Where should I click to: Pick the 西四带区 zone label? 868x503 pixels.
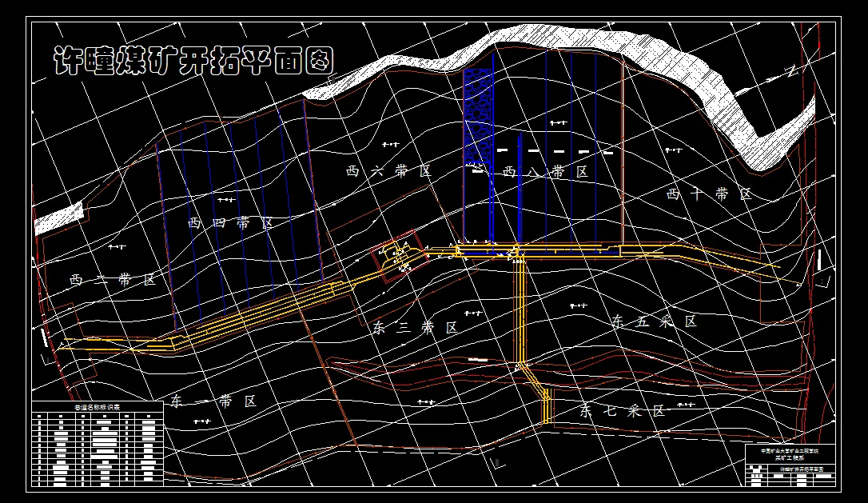231,223
